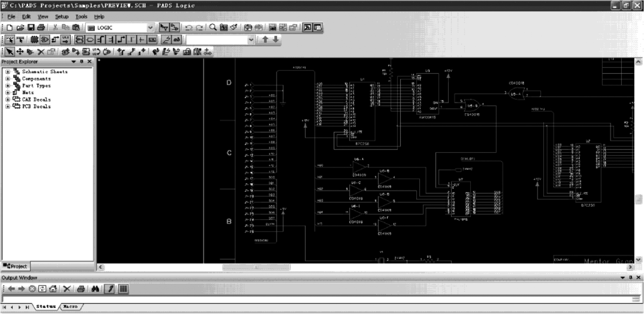Click the Delete X tool in the design toolbar
The image size is (644, 314).
tap(40, 52)
